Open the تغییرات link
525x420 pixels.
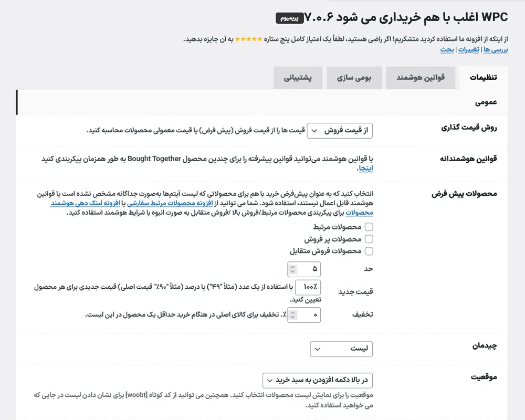[468, 50]
